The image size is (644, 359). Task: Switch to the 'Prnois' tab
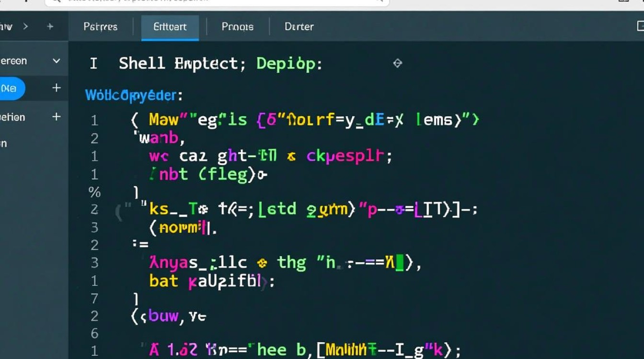tap(238, 27)
